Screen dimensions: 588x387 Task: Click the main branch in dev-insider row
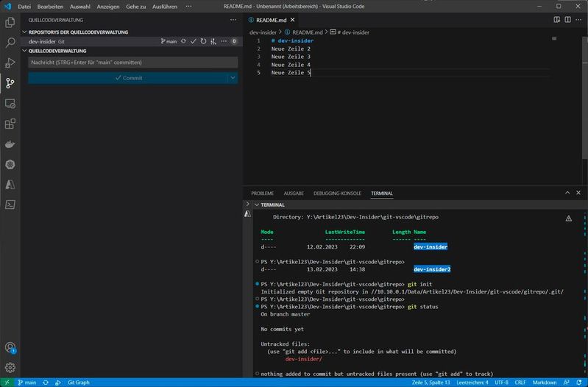click(x=169, y=41)
